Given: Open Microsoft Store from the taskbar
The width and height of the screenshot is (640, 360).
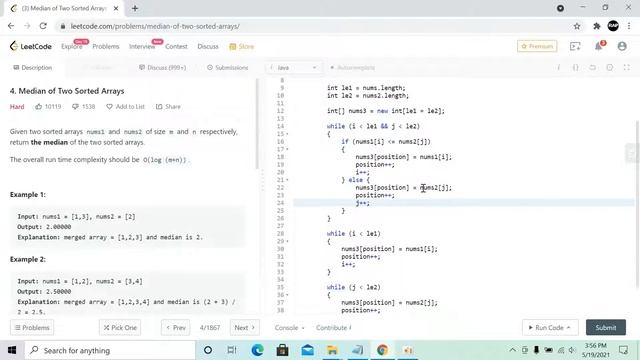Looking at the screenshot, I should coord(282,350).
